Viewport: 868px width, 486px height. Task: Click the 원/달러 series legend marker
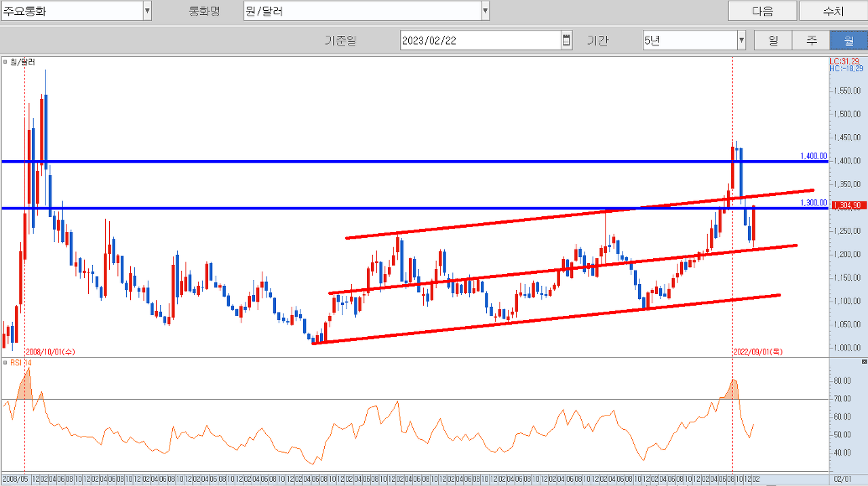(5, 62)
